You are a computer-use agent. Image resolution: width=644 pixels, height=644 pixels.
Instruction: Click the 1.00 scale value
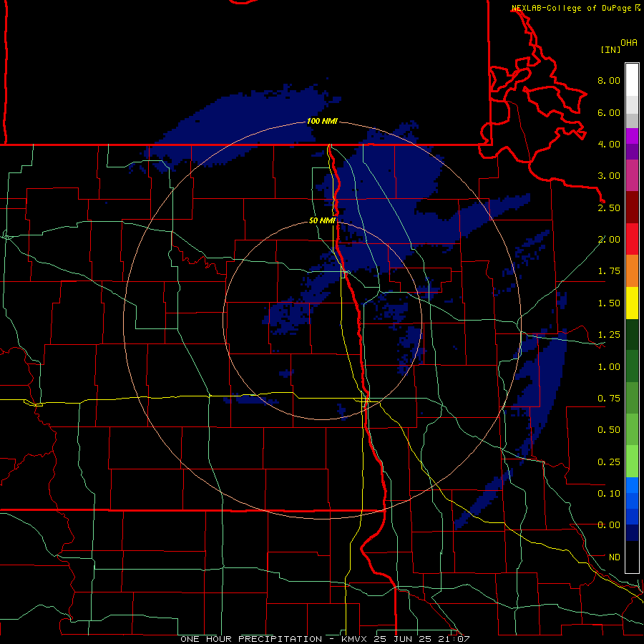[x=609, y=367]
